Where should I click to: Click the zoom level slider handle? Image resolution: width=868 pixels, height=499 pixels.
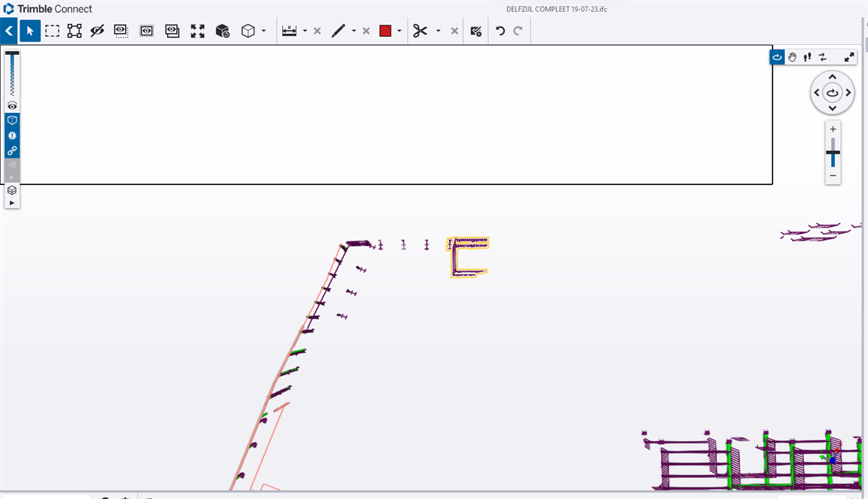click(833, 153)
